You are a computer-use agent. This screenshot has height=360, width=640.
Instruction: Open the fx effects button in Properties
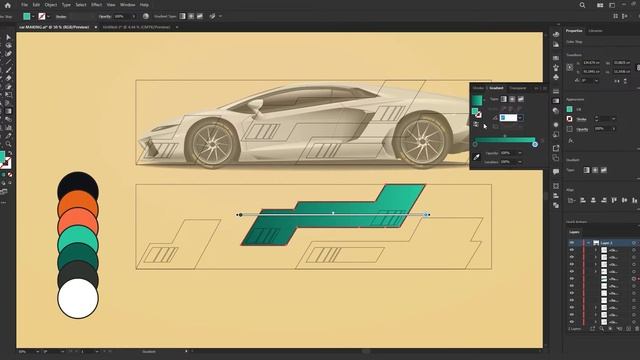(571, 141)
